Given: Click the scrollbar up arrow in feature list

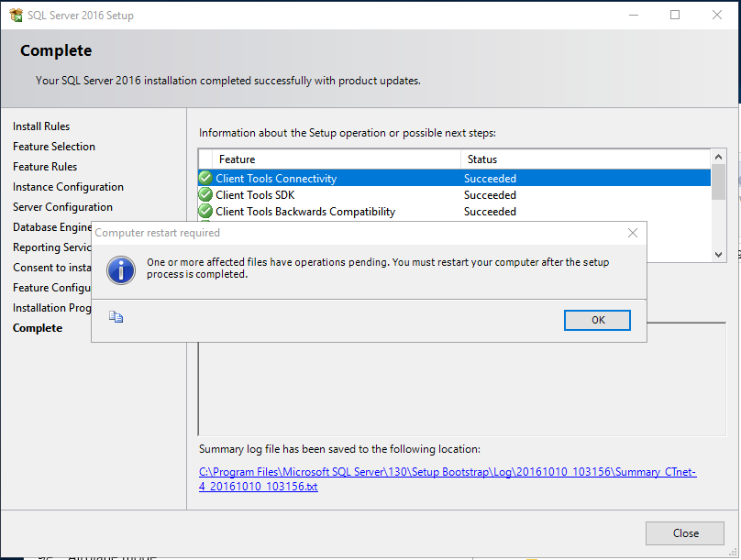Looking at the screenshot, I should pos(718,156).
